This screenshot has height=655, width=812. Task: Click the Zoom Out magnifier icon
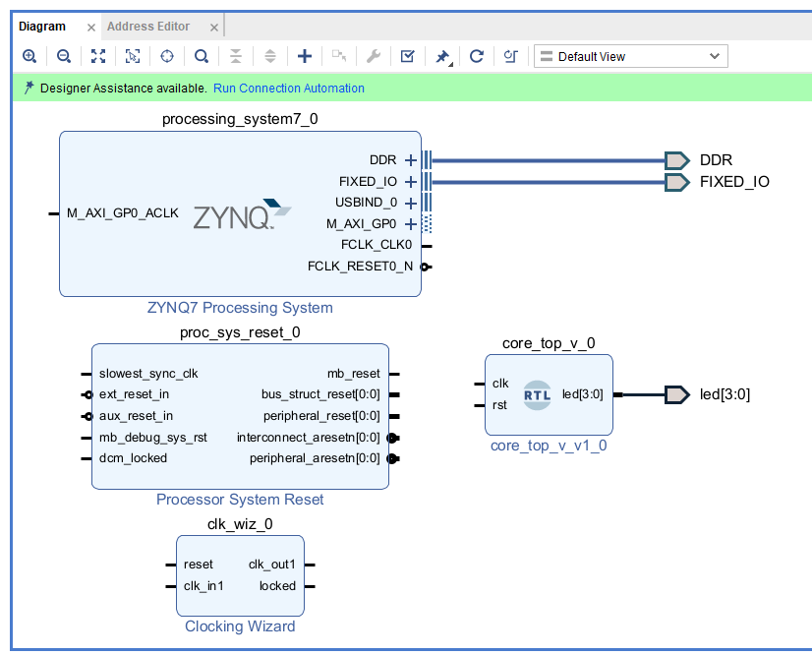63,56
